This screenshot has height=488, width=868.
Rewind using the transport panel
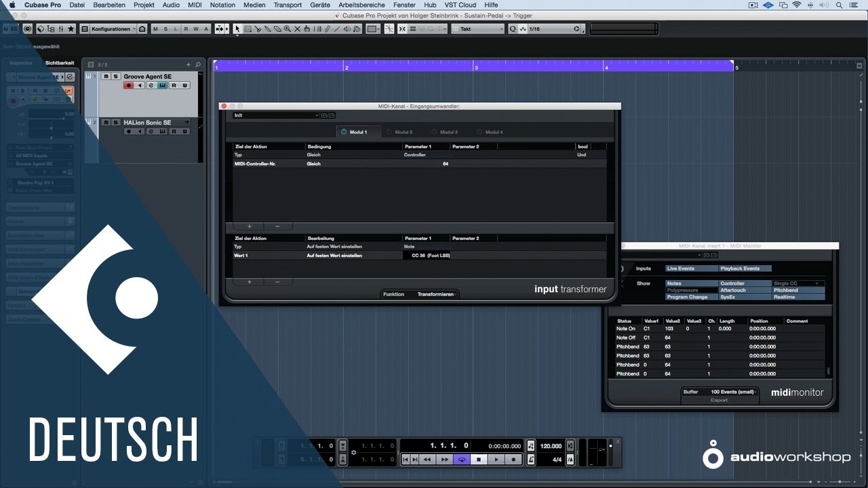(427, 459)
